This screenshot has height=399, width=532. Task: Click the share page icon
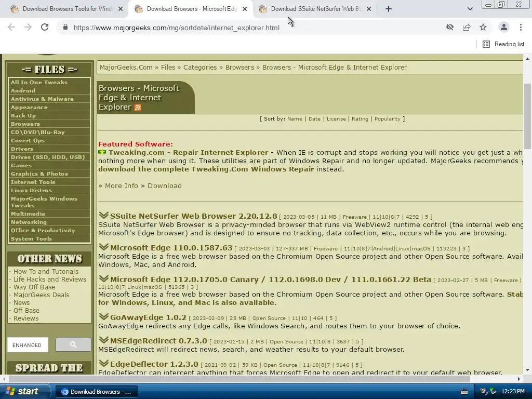coord(467,27)
